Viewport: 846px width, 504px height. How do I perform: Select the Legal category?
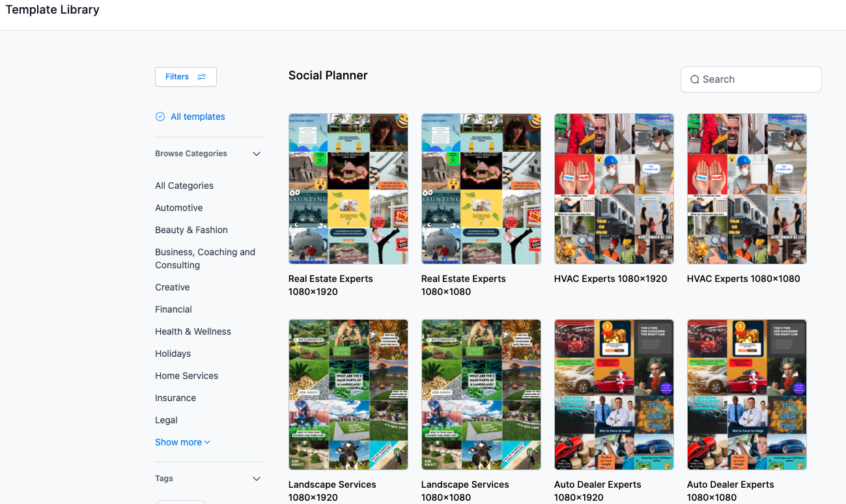coord(166,420)
